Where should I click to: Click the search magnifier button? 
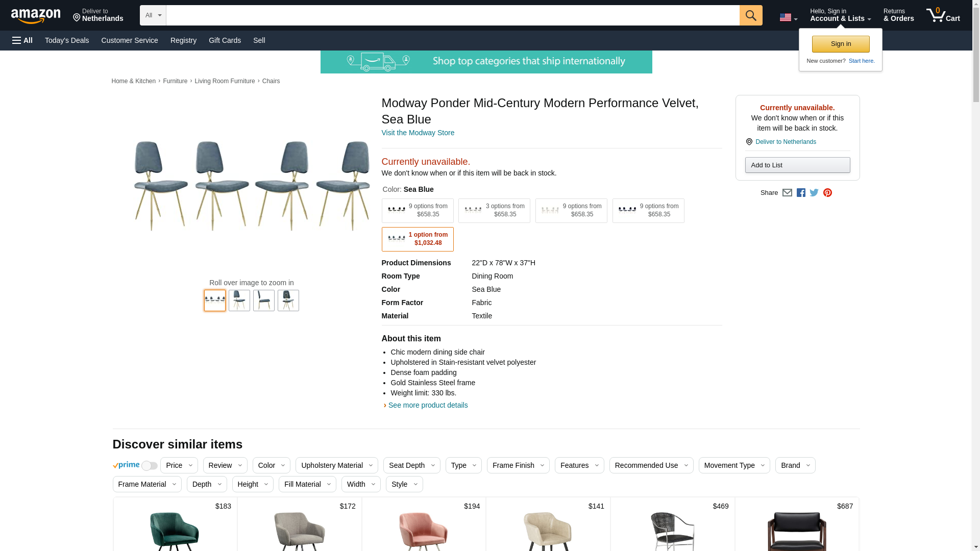tap(750, 15)
